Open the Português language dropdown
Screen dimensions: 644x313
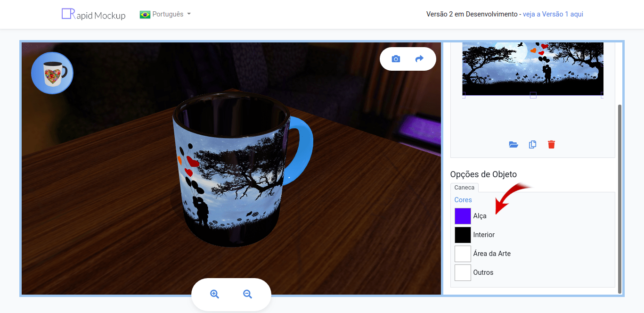(x=167, y=14)
